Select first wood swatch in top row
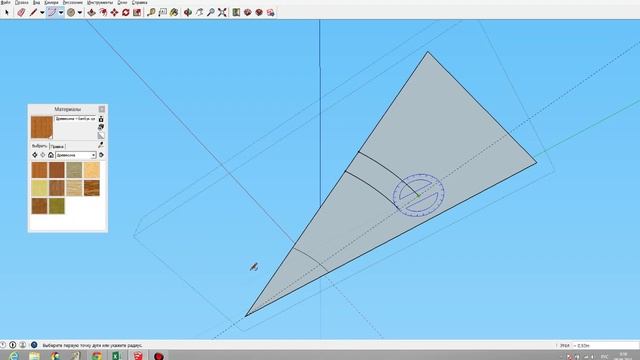The width and height of the screenshot is (640, 360). click(40, 170)
